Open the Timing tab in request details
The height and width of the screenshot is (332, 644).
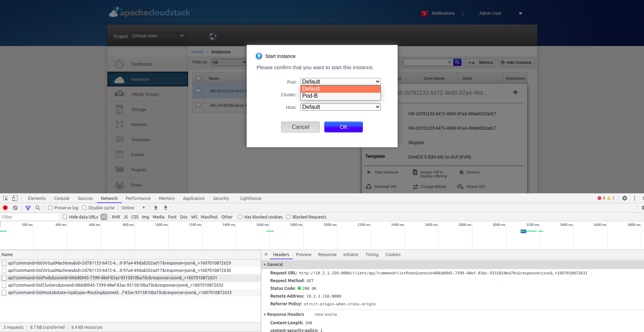click(372, 254)
